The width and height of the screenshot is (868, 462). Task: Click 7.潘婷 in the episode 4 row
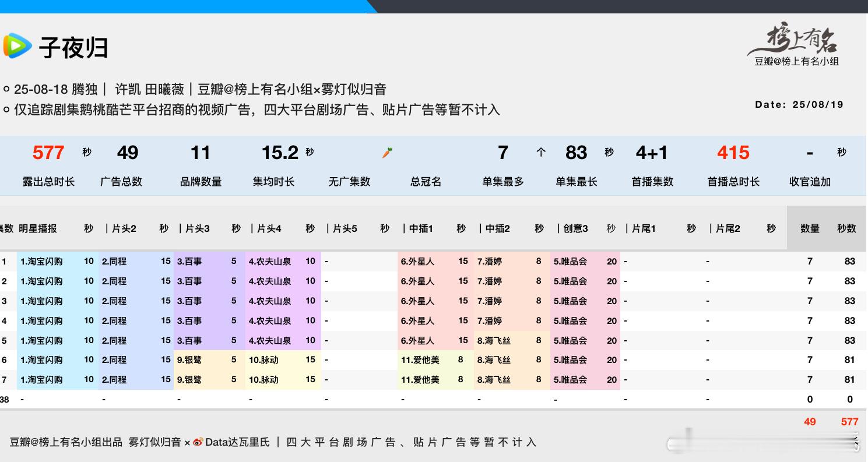coord(489,321)
